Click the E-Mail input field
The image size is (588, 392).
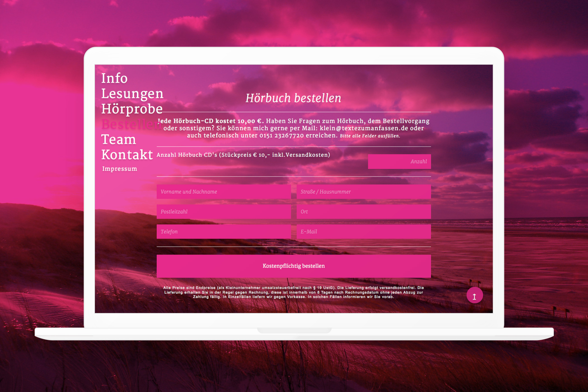click(x=363, y=232)
